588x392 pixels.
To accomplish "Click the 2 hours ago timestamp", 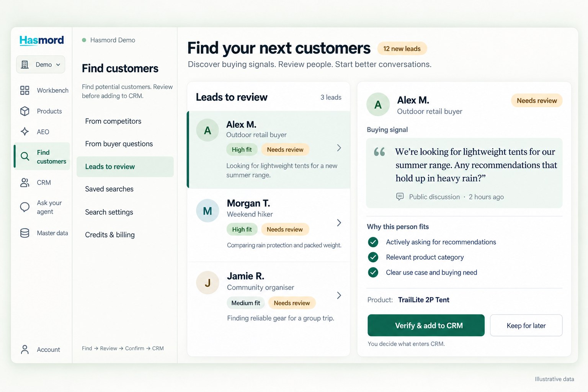I will coord(486,197).
